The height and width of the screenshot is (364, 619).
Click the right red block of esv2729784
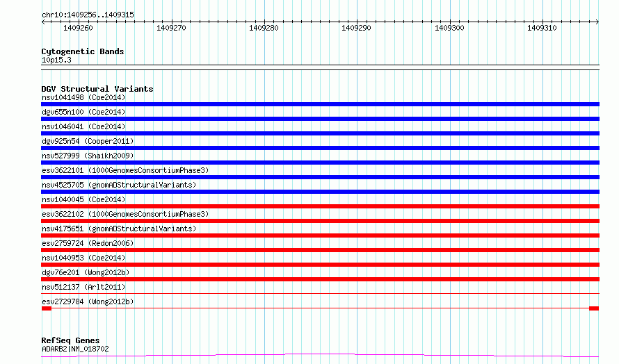point(594,308)
